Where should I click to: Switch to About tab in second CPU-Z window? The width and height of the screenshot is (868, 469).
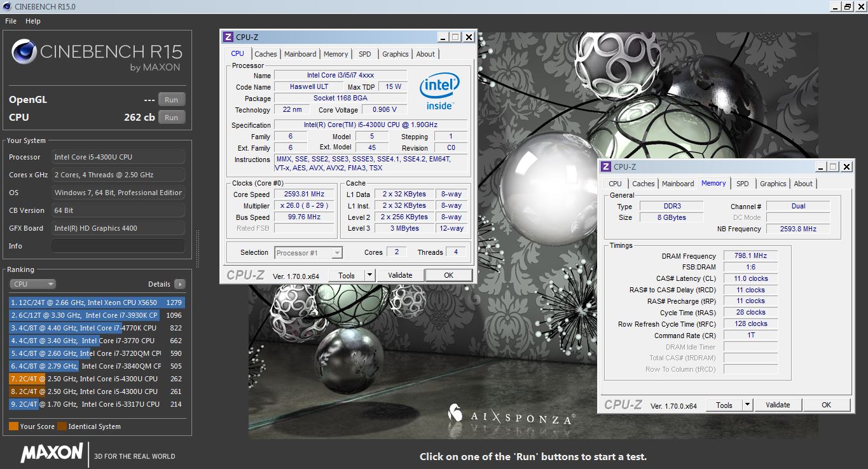pyautogui.click(x=803, y=184)
